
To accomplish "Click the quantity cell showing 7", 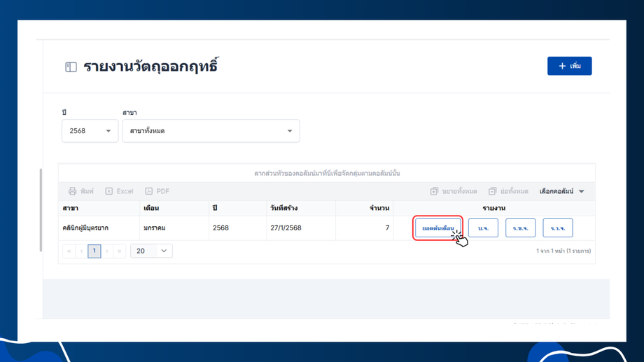I will pos(364,228).
